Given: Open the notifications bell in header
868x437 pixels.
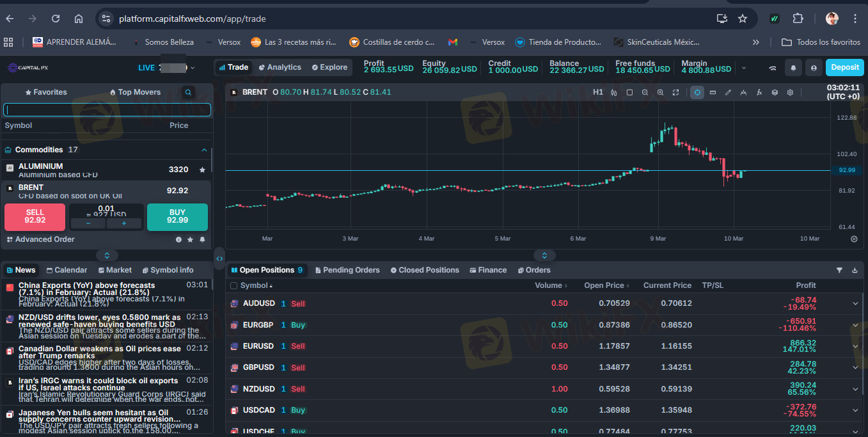Looking at the screenshot, I should 794,67.
